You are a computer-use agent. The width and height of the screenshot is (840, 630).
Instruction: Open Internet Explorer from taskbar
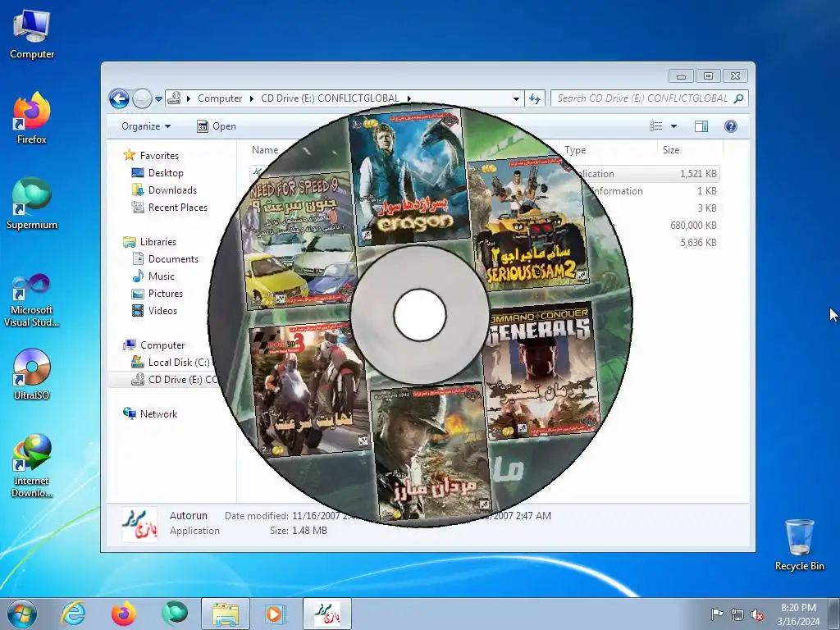73,614
